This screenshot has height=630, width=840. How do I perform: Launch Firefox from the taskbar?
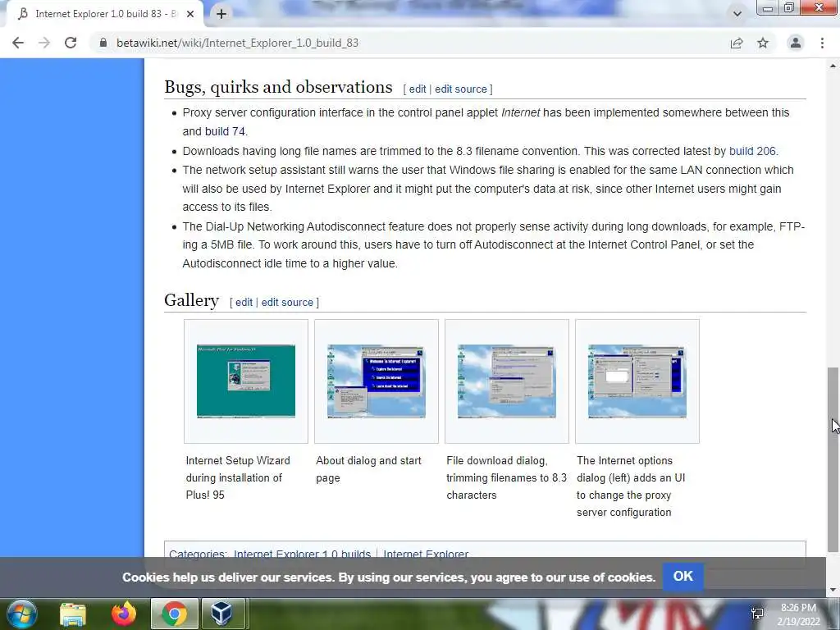click(123, 614)
